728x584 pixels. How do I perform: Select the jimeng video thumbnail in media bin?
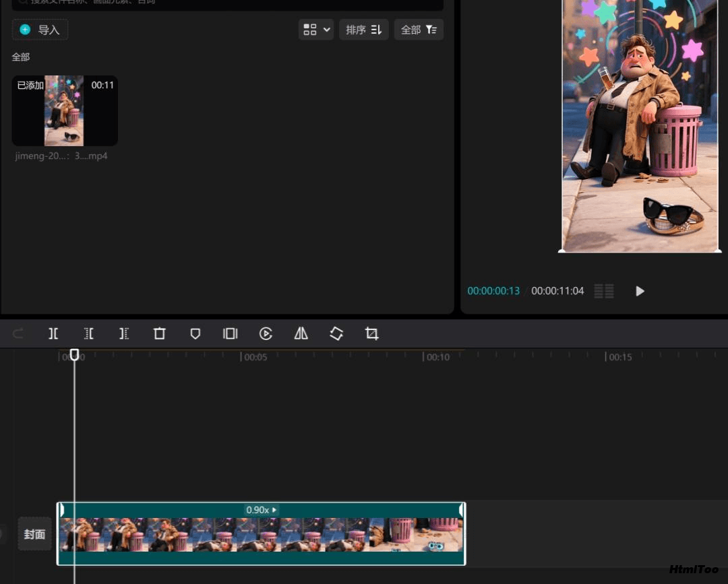(x=65, y=111)
